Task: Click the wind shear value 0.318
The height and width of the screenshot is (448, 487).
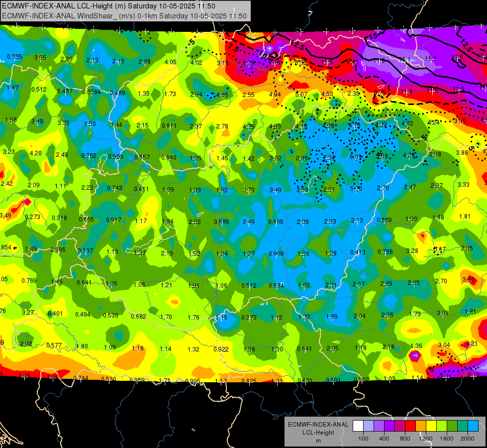Action: point(59,218)
